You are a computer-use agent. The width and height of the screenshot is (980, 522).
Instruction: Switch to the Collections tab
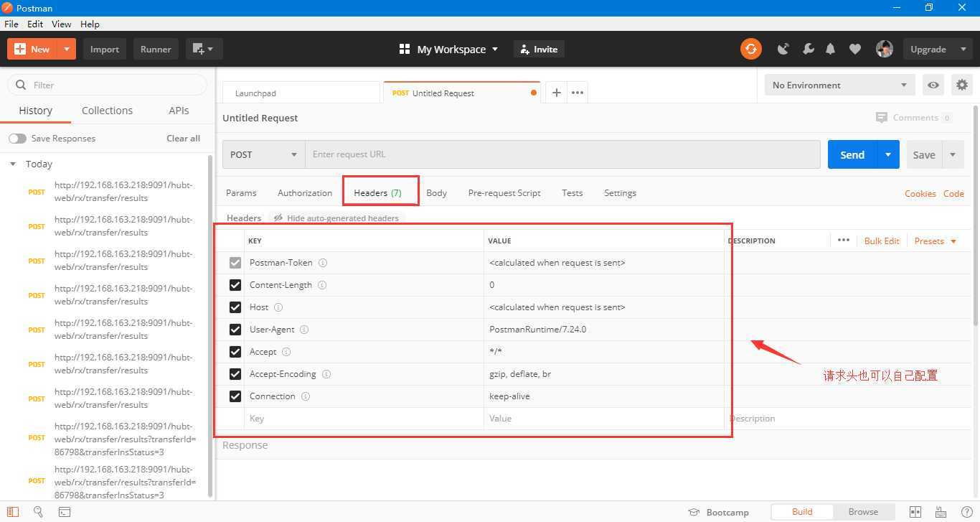click(107, 111)
